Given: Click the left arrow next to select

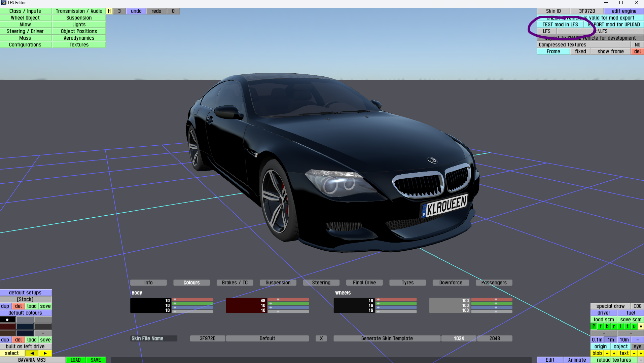Looking at the screenshot, I should pyautogui.click(x=32, y=353).
